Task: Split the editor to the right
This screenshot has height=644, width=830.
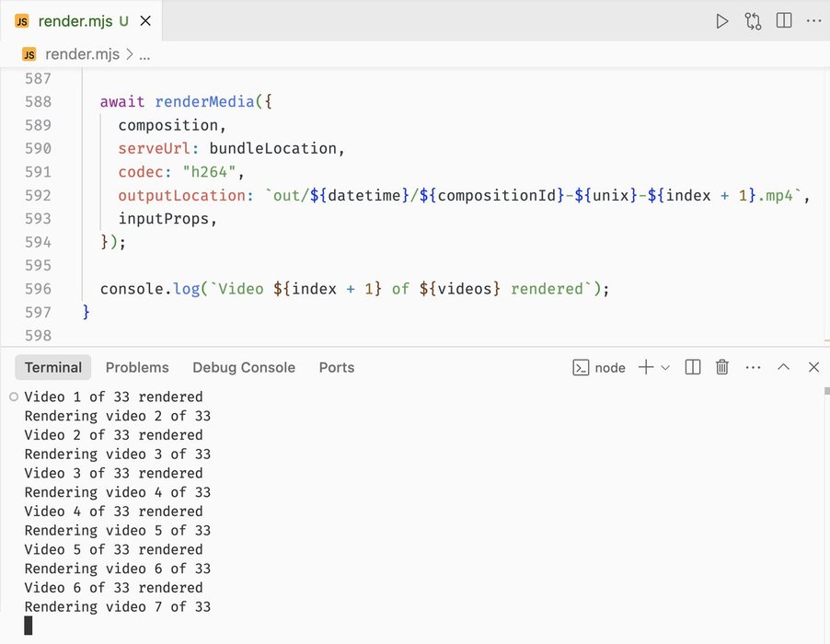Action: tap(784, 21)
